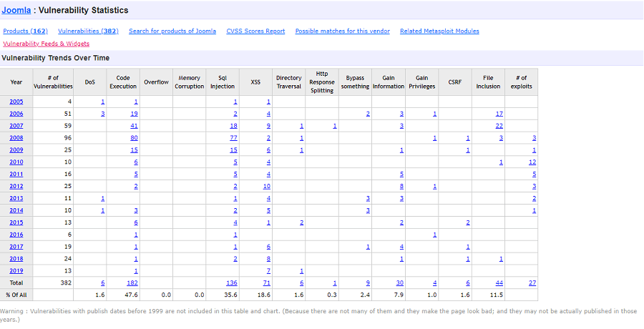
Task: Open Products (162) link
Action: tap(26, 31)
